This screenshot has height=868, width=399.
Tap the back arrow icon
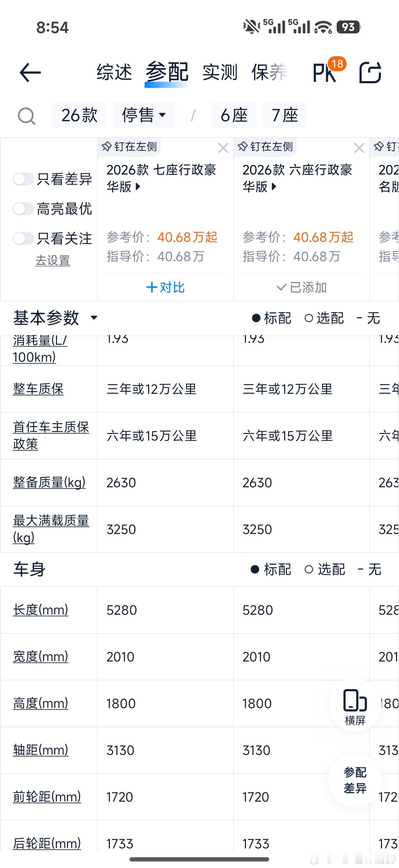pos(30,73)
